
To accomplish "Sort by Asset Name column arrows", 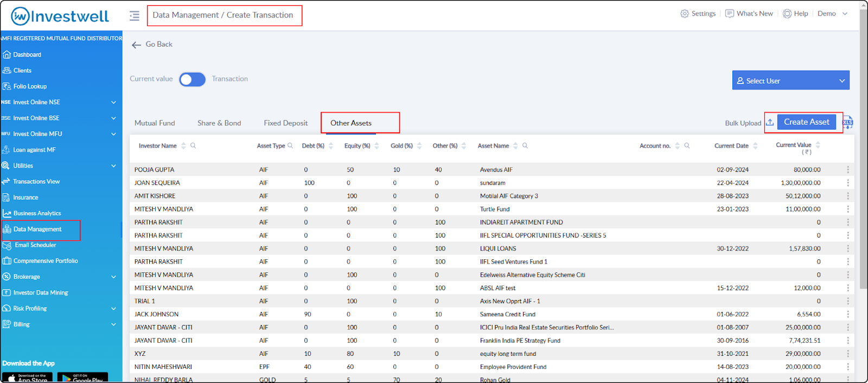I will point(515,145).
